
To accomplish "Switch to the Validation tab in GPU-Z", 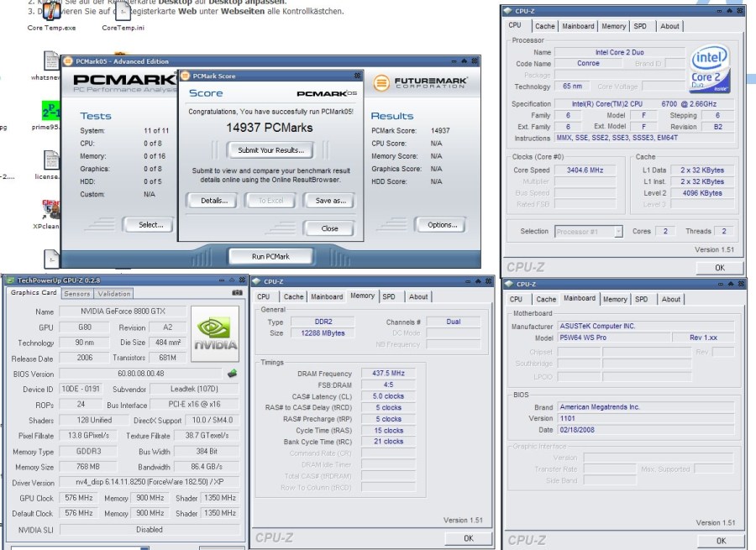I will 113,294.
